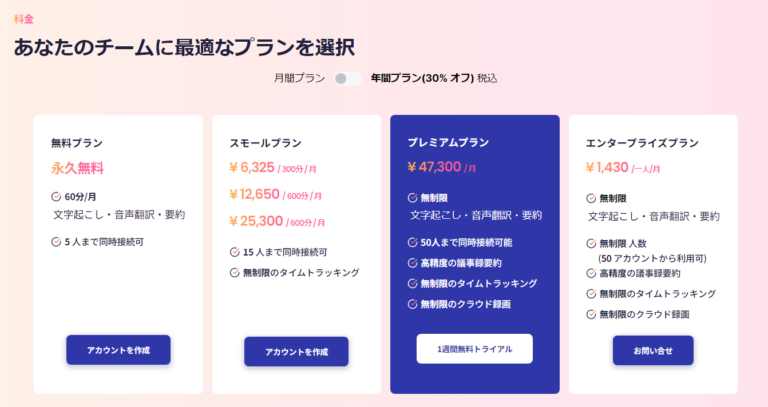Toggle the monthly/annual plan switch
Viewport: 768px width, 407px height.
coord(348,78)
